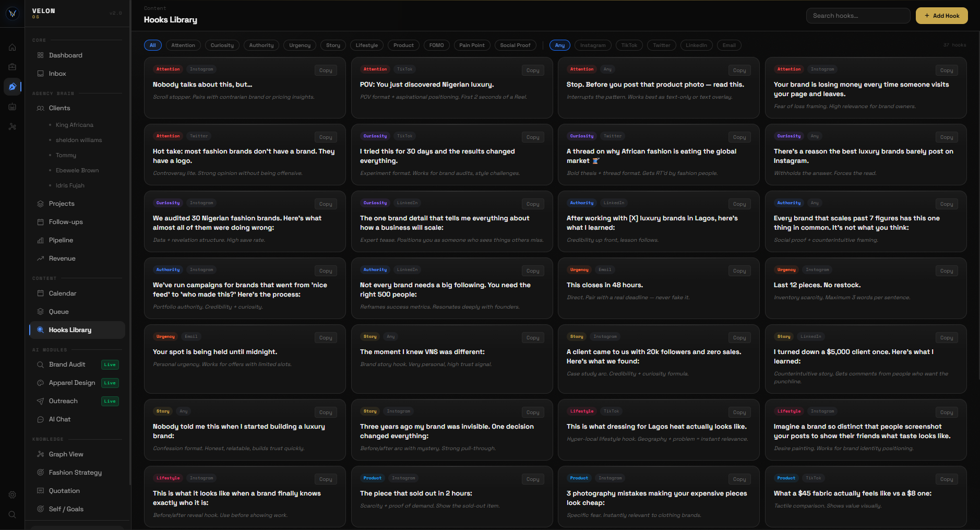Open client Tommy
Image resolution: width=980 pixels, height=530 pixels.
(66, 155)
